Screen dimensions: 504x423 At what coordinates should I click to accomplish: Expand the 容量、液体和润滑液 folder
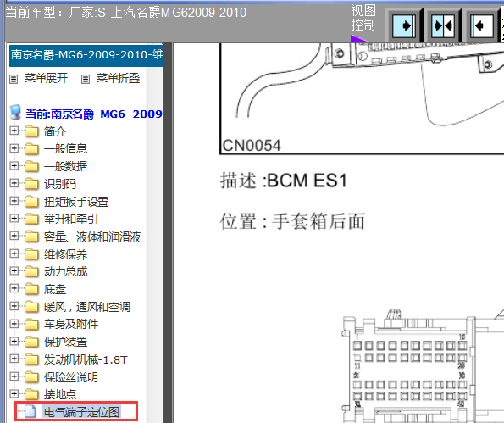coord(14,236)
